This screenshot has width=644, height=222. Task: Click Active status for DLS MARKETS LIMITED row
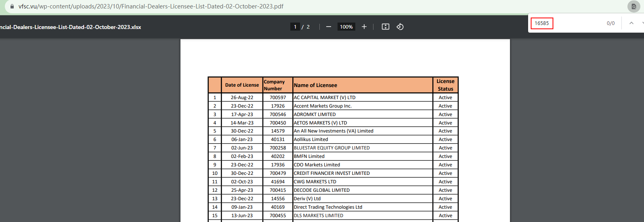pyautogui.click(x=445, y=216)
